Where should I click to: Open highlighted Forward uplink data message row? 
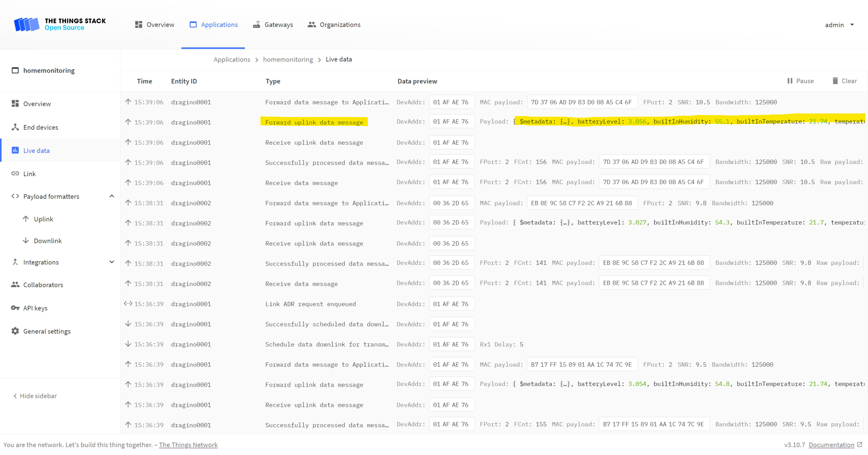tap(314, 122)
